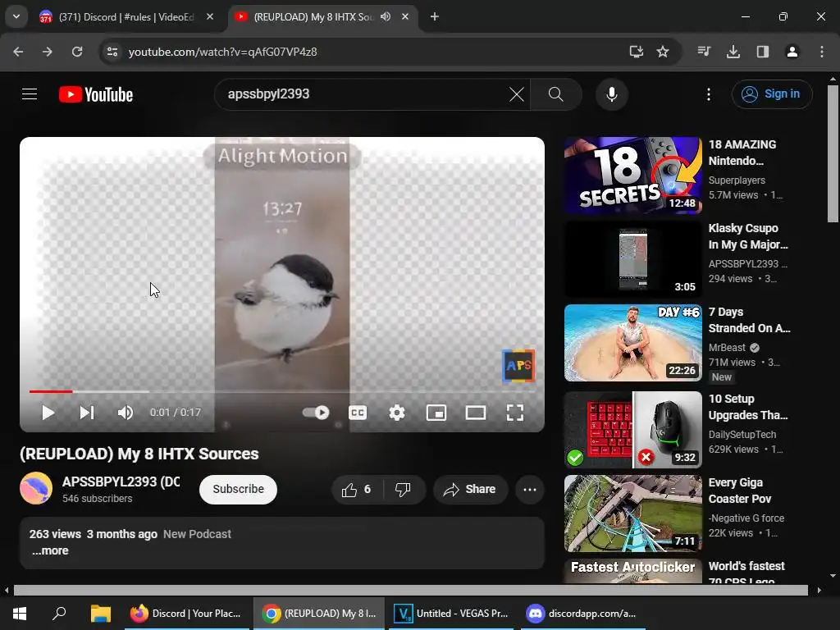Open File Explorer from taskbar
Image resolution: width=840 pixels, height=630 pixels.
coord(101,614)
